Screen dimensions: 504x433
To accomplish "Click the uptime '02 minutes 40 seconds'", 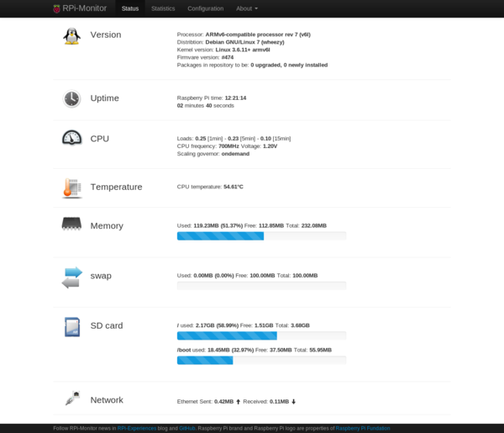I will click(206, 105).
